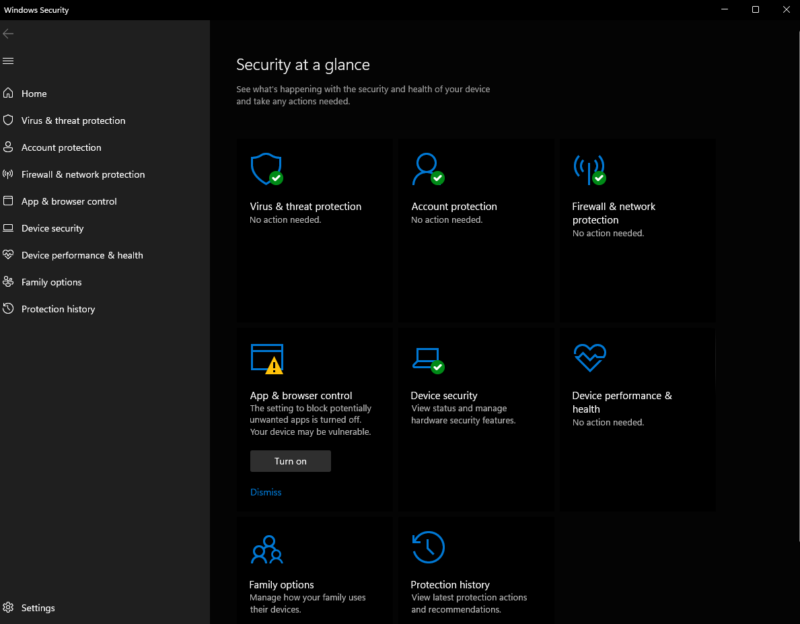
Task: Click the unwanted apps turned off warning text
Action: pyautogui.click(x=310, y=420)
